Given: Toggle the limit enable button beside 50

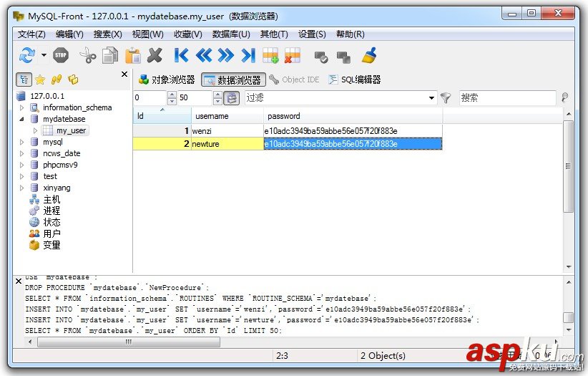Looking at the screenshot, I should click(232, 98).
